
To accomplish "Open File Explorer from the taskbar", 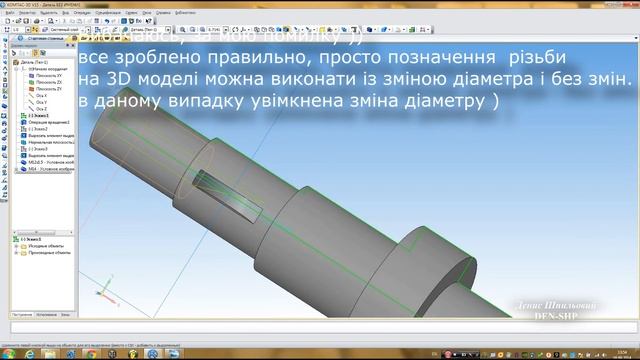I will pos(50,354).
